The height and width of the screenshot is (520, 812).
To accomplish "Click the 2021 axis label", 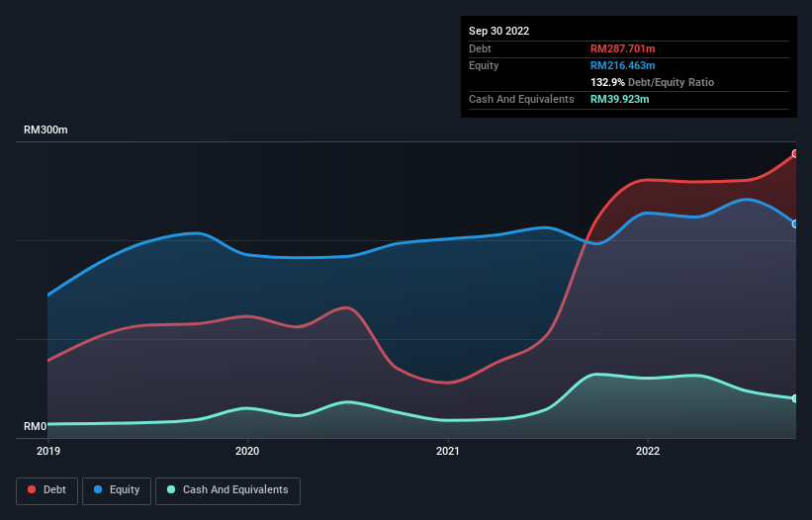I will 447,451.
